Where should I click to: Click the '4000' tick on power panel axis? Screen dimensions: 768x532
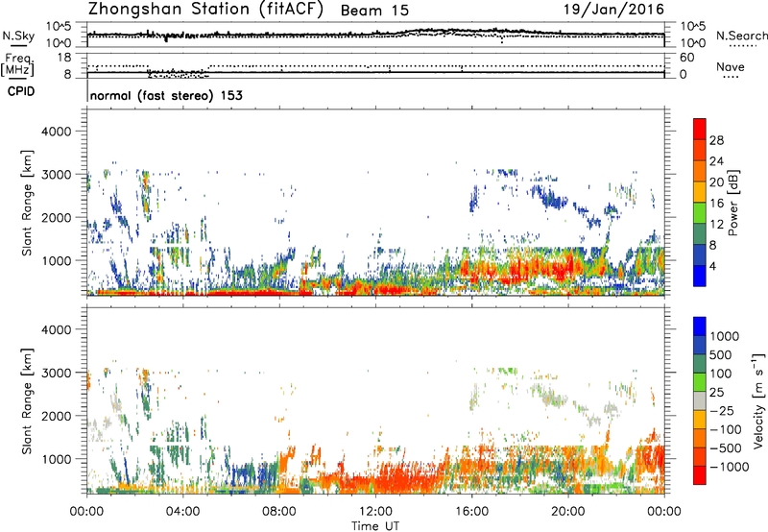pyautogui.click(x=56, y=132)
